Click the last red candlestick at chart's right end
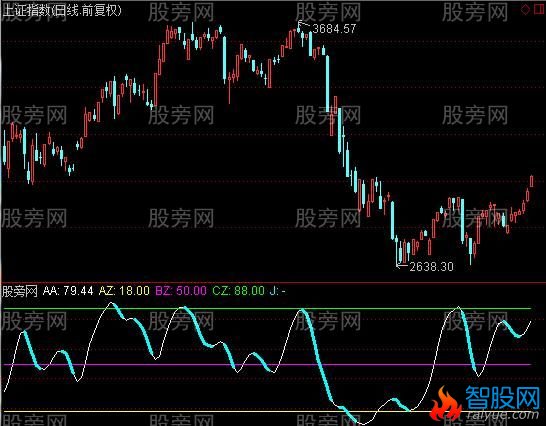 pyautogui.click(x=531, y=181)
